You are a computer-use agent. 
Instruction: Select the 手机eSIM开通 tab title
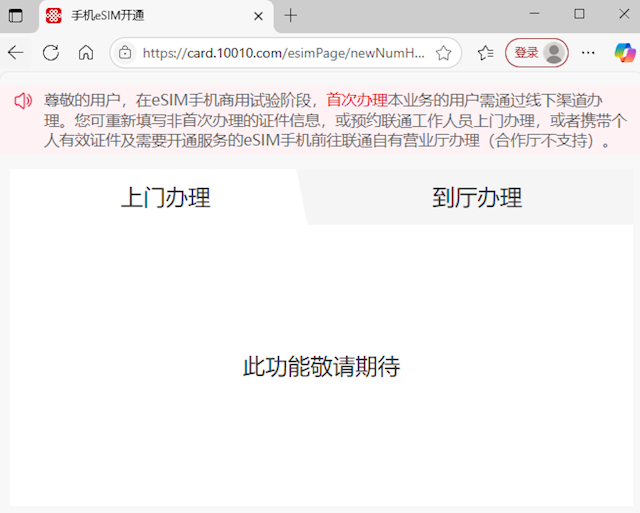(108, 16)
